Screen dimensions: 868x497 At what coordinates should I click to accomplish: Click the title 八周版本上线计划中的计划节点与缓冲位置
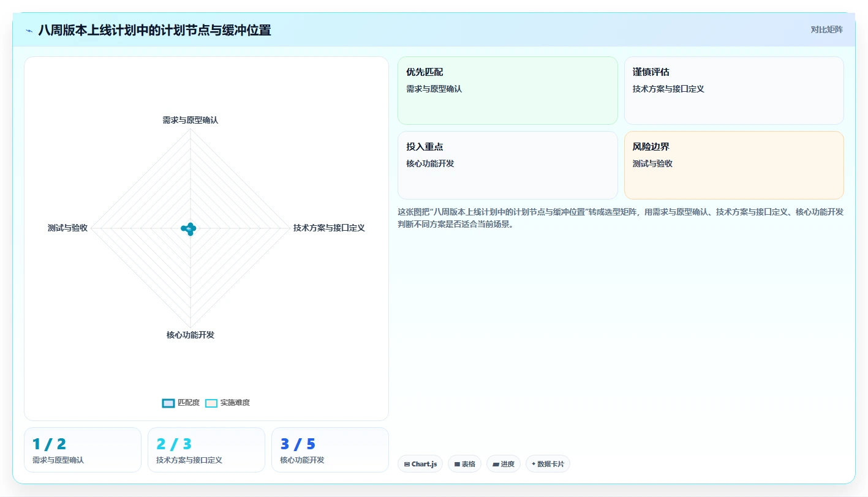click(x=154, y=30)
